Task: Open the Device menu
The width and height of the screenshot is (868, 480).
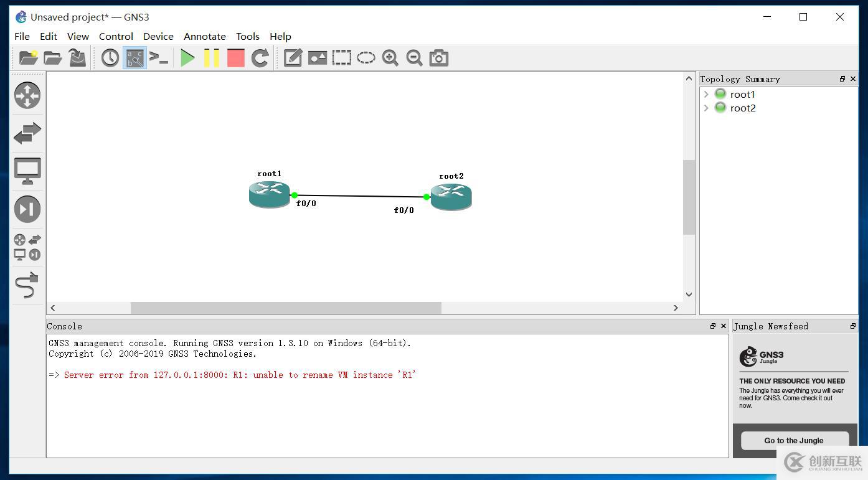Action: click(x=158, y=36)
